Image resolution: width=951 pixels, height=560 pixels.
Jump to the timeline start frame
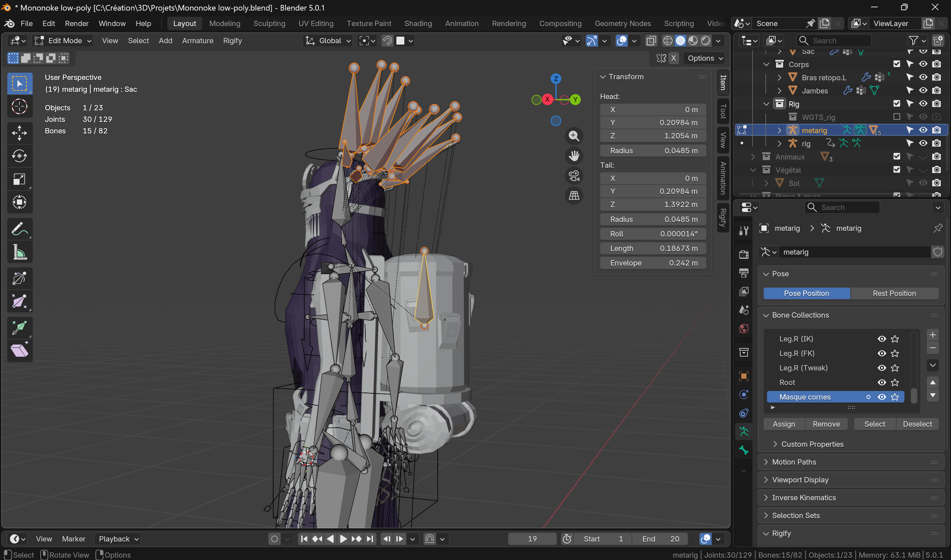304,539
